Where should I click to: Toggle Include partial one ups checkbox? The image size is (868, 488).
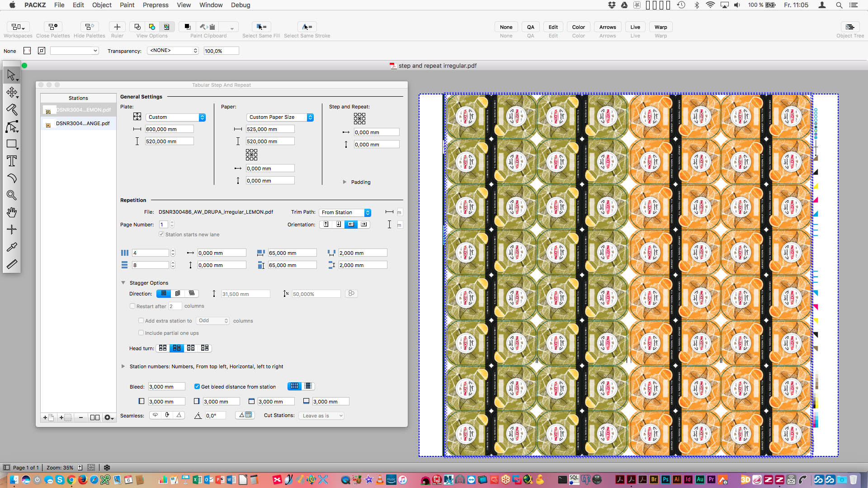pos(141,333)
